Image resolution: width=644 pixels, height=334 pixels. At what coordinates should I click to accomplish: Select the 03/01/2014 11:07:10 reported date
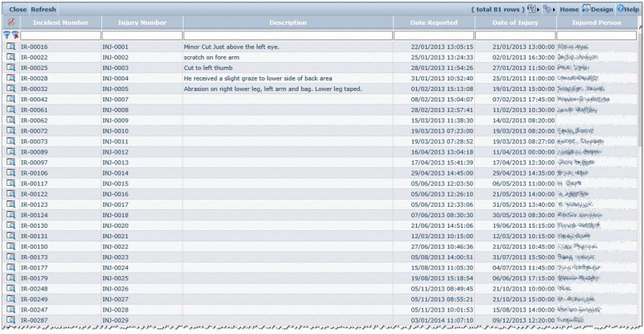coord(442,320)
